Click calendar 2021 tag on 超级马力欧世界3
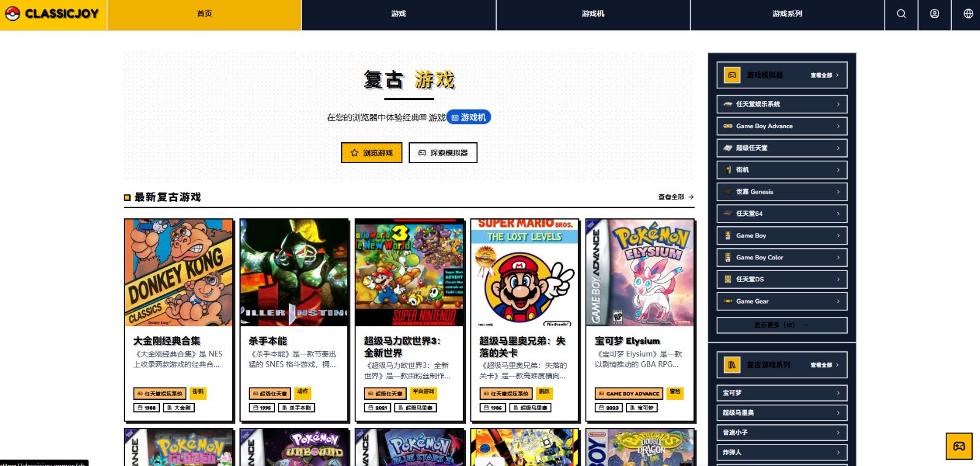 click(378, 408)
